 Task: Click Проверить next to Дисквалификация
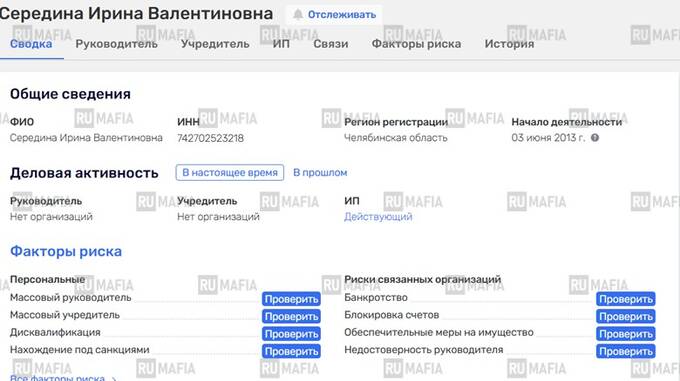(x=291, y=334)
